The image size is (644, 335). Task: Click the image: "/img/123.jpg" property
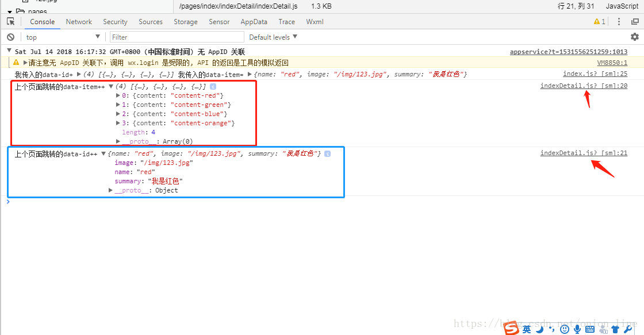point(154,163)
